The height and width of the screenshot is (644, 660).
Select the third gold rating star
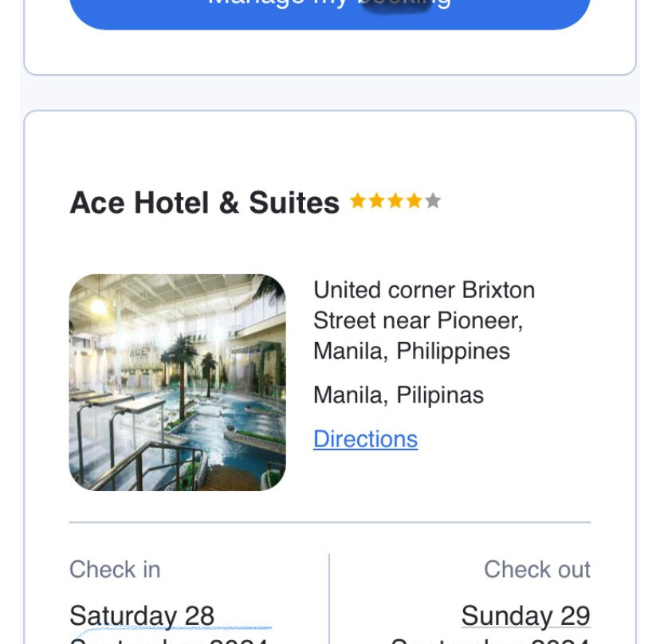point(395,201)
